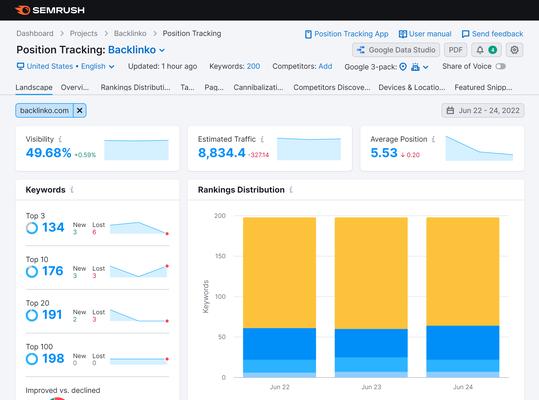Open the Competitors Discovery tab

coord(332,87)
